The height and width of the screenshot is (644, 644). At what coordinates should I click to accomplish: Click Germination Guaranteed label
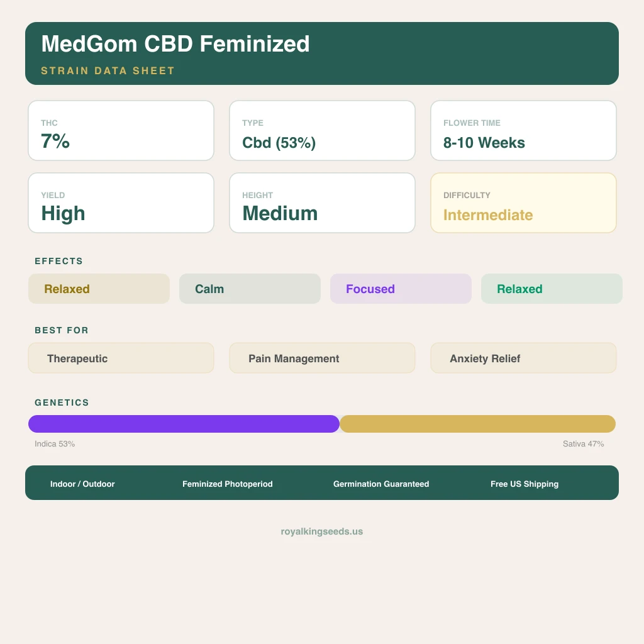coord(381,484)
